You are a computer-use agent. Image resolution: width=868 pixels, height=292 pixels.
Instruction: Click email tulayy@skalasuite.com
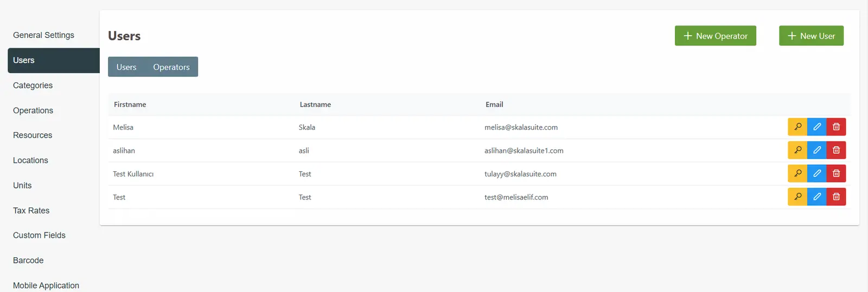(x=520, y=174)
